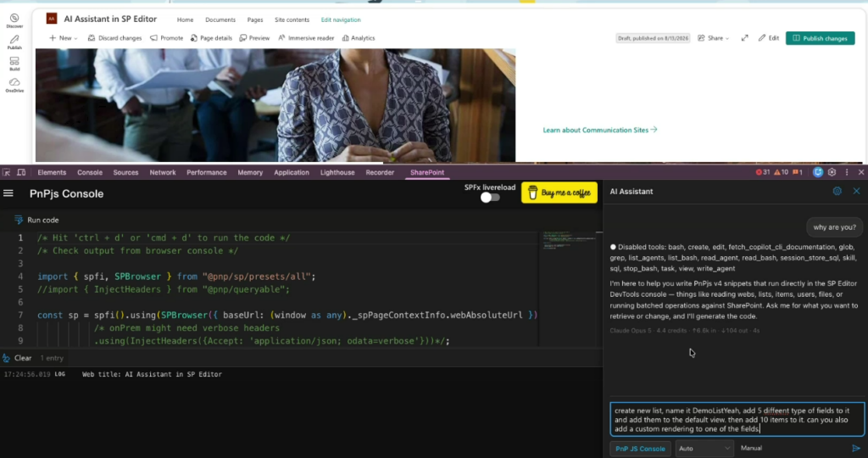Switch to the Performance tab
The height and width of the screenshot is (458, 868).
(207, 173)
